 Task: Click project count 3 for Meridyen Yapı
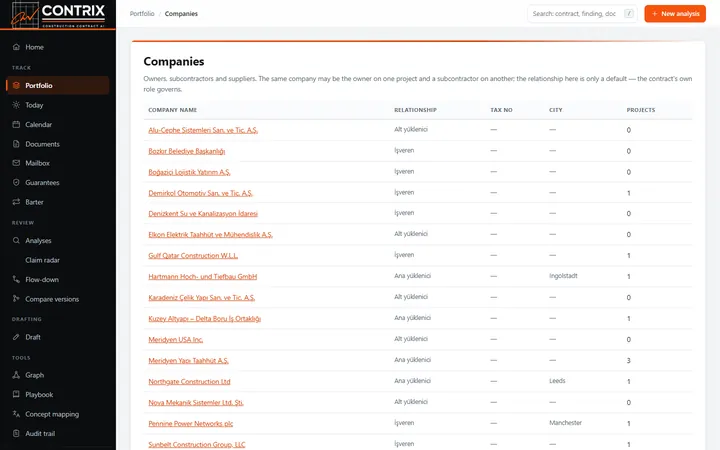(629, 361)
